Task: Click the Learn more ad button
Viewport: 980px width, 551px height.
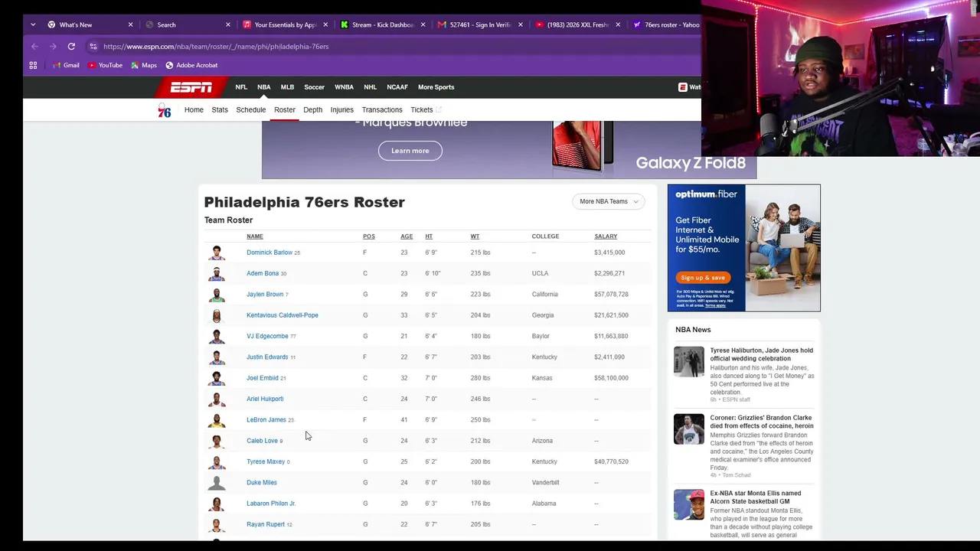Action: click(410, 151)
